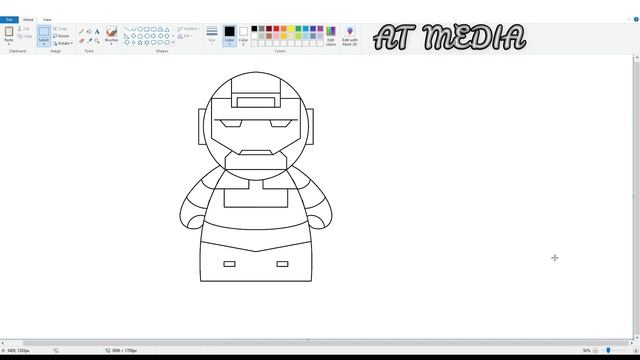
Task: Click the Paste clipboard icon
Action: pos(9,31)
